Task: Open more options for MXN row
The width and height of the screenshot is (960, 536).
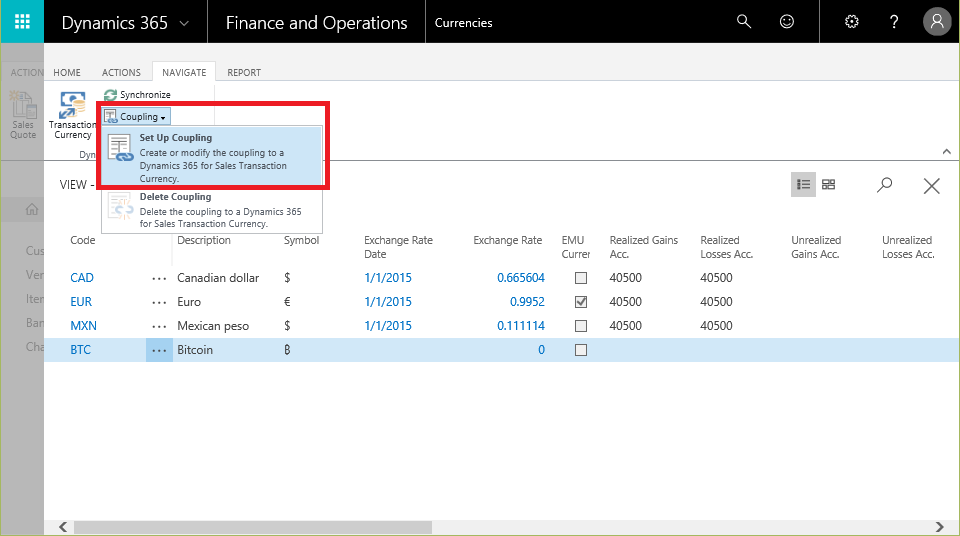Action: pos(159,326)
